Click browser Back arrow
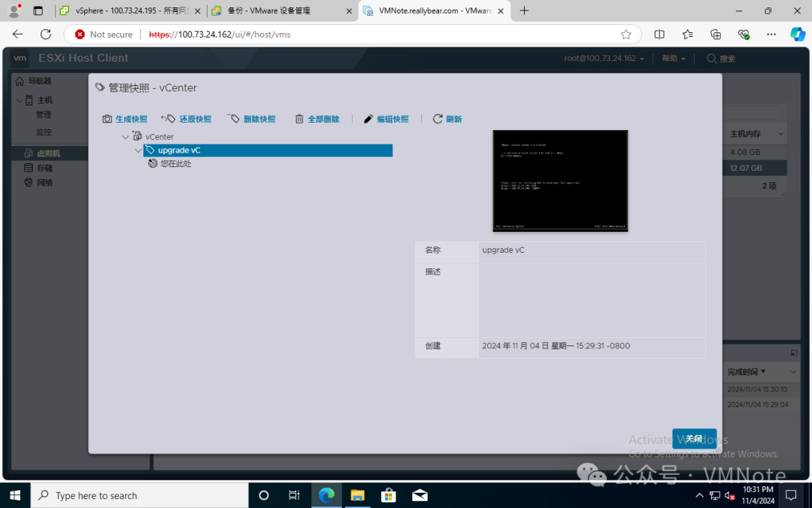The height and width of the screenshot is (508, 812). [x=17, y=34]
